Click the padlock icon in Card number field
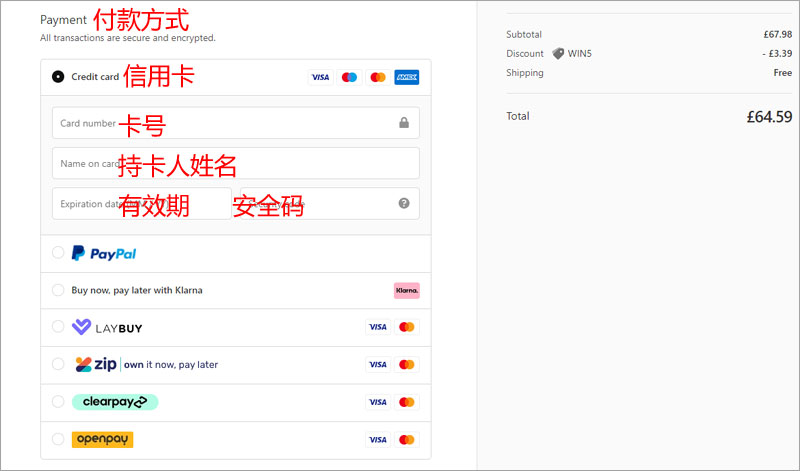 [x=404, y=122]
